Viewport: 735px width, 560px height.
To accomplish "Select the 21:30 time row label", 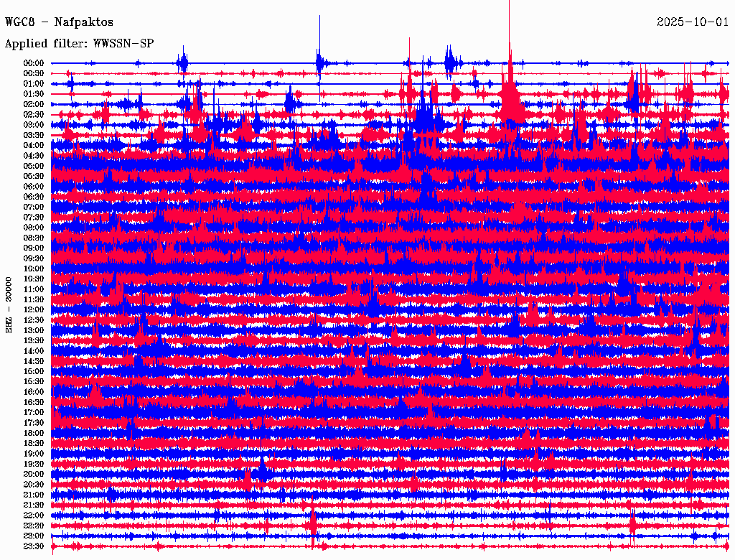I will coord(34,505).
